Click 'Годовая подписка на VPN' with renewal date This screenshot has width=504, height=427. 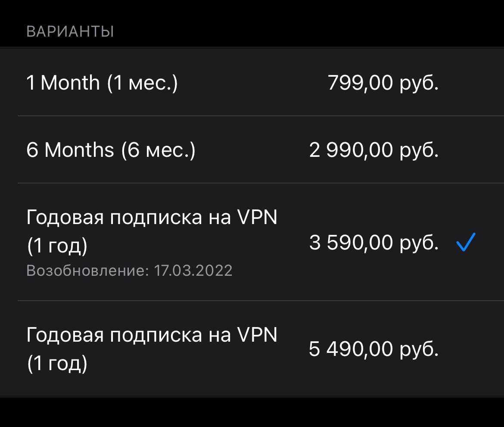[152, 217]
